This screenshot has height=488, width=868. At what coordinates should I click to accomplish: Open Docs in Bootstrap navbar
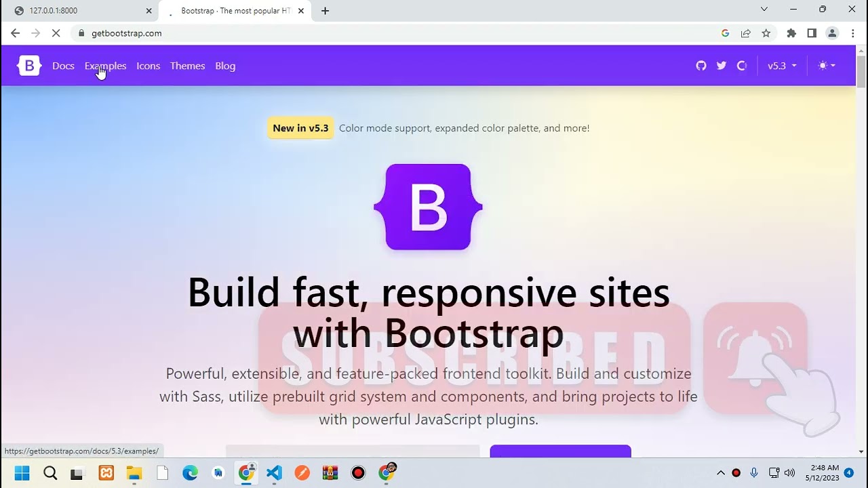pyautogui.click(x=63, y=66)
